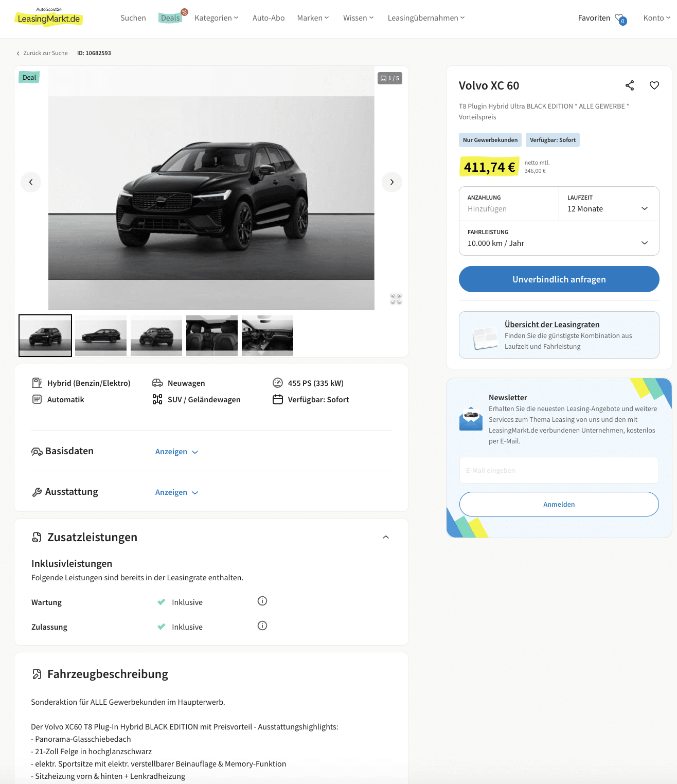Go to Suchen in navigation

click(133, 18)
